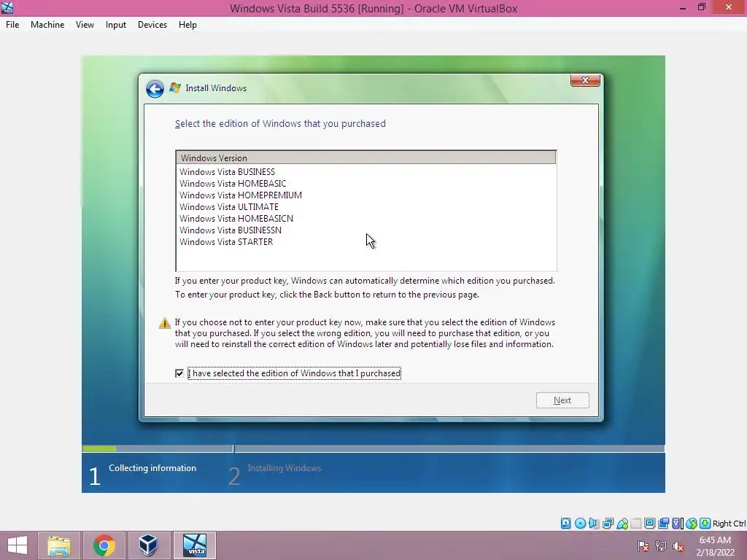The image size is (747, 560).
Task: Click the muted volume tray icon
Action: pyautogui.click(x=678, y=546)
